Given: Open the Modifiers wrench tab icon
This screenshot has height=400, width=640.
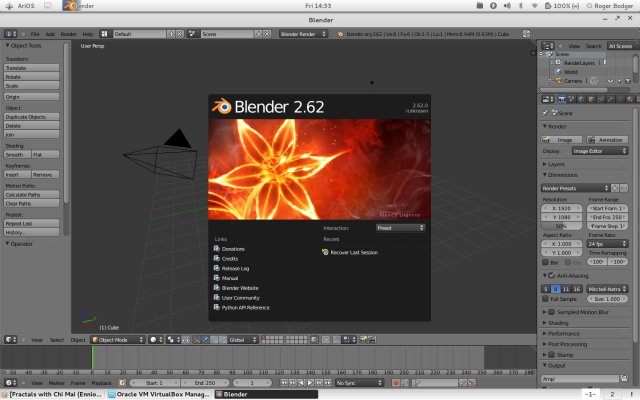Looking at the screenshot, I should pyautogui.click(x=611, y=99).
